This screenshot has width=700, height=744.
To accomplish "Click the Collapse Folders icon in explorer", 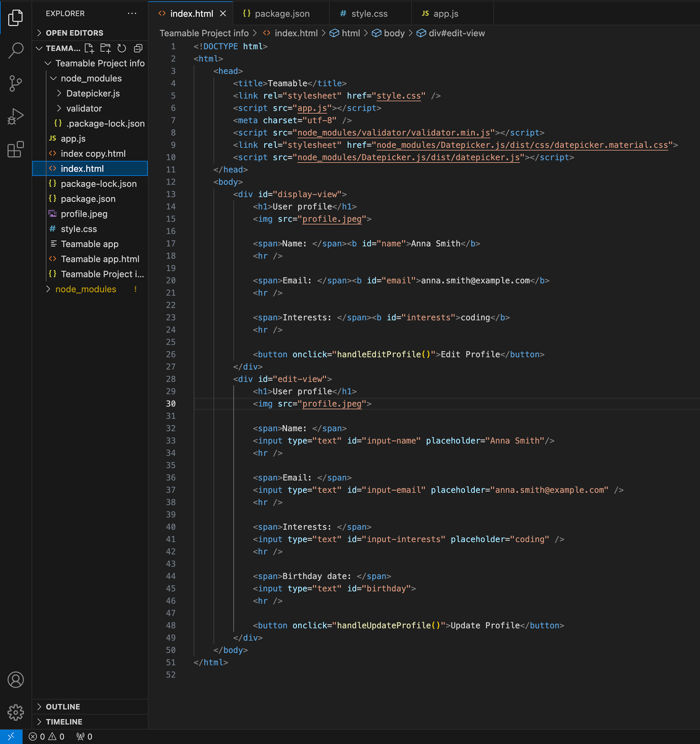I will (x=138, y=48).
